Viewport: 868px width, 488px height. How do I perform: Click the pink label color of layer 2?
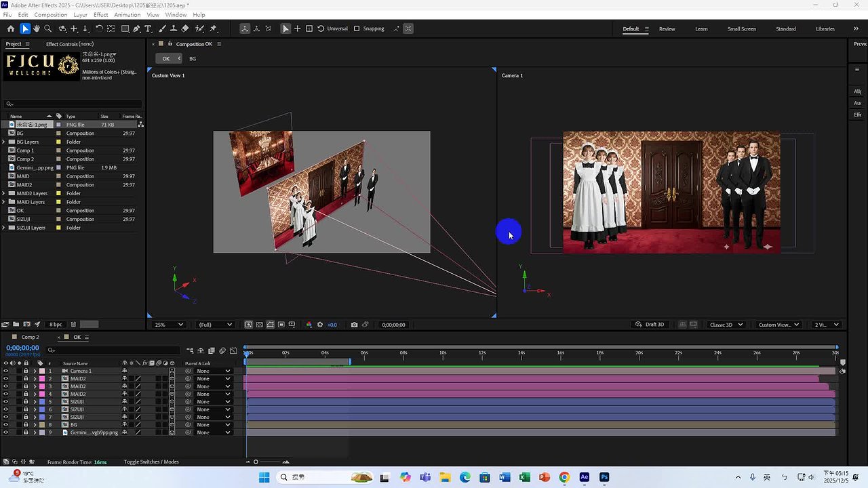tap(42, 379)
